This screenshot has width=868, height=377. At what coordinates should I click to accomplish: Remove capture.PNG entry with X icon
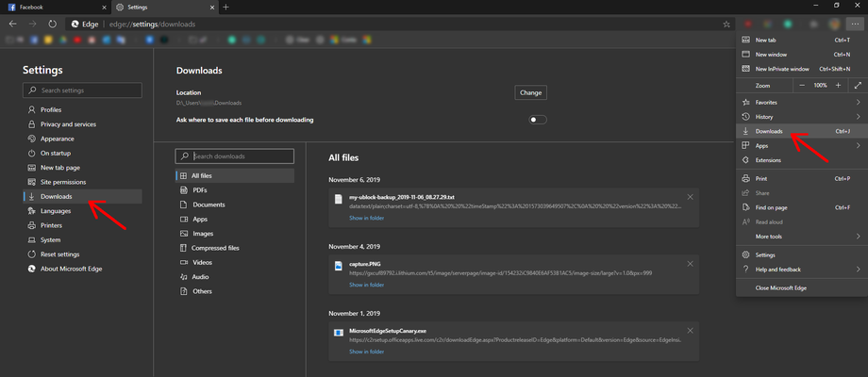tap(690, 264)
